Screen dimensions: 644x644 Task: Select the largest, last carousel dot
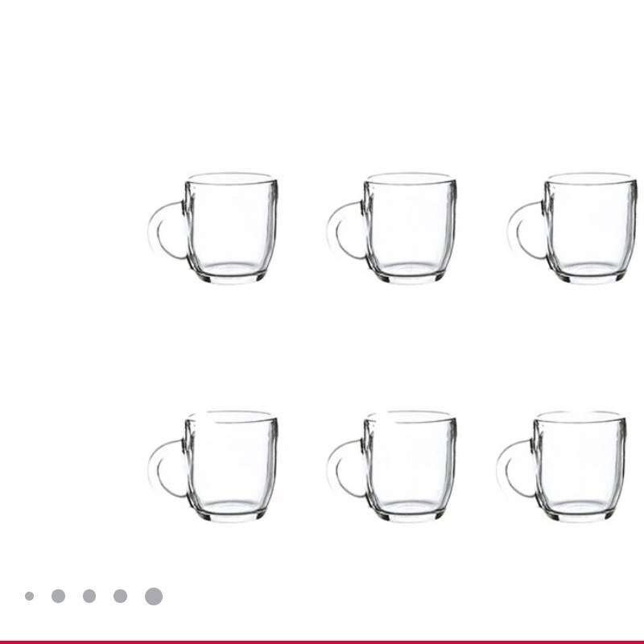(154, 596)
